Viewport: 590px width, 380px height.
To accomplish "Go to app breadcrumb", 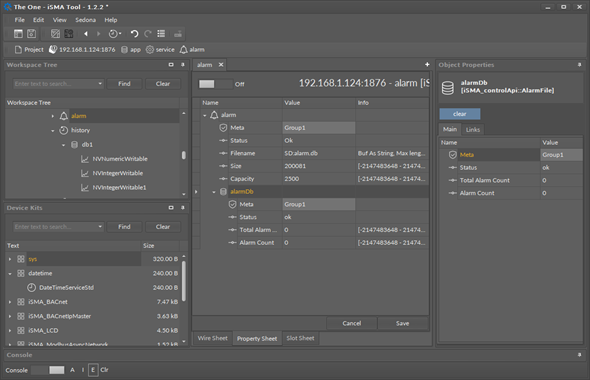I will (x=131, y=50).
